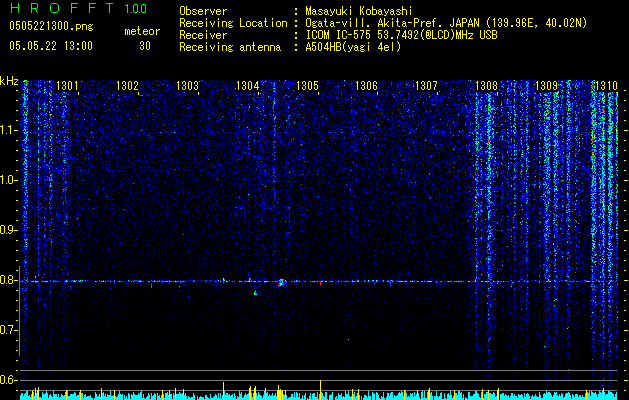Screen dimensions: 629x400
Task: Click the meteor count 30
Action: (145, 46)
